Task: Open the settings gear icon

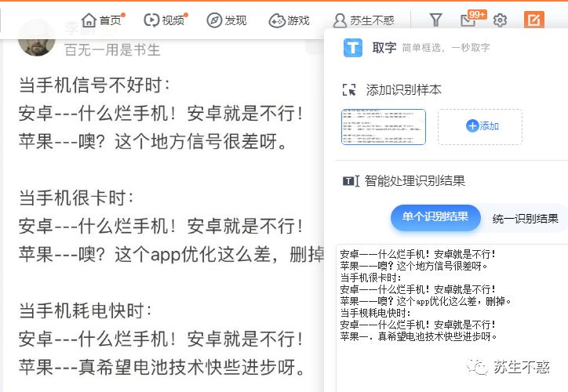Action: [x=500, y=20]
